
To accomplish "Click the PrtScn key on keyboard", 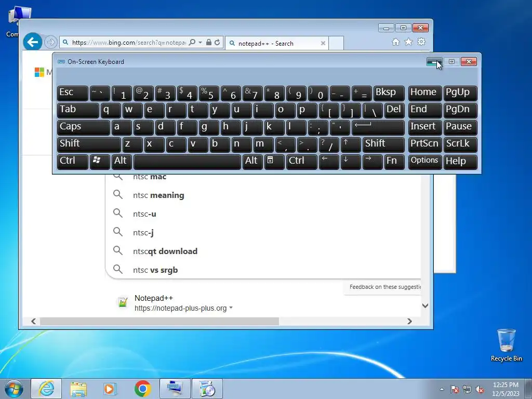I will tap(425, 144).
